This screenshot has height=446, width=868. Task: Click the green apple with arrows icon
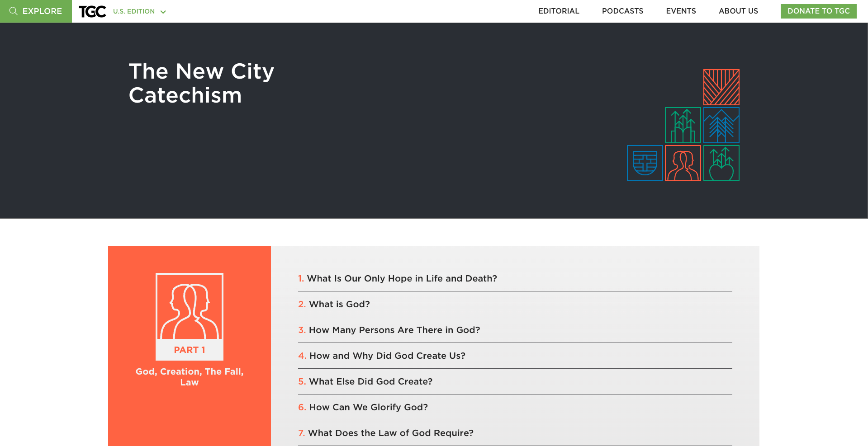coord(721,163)
